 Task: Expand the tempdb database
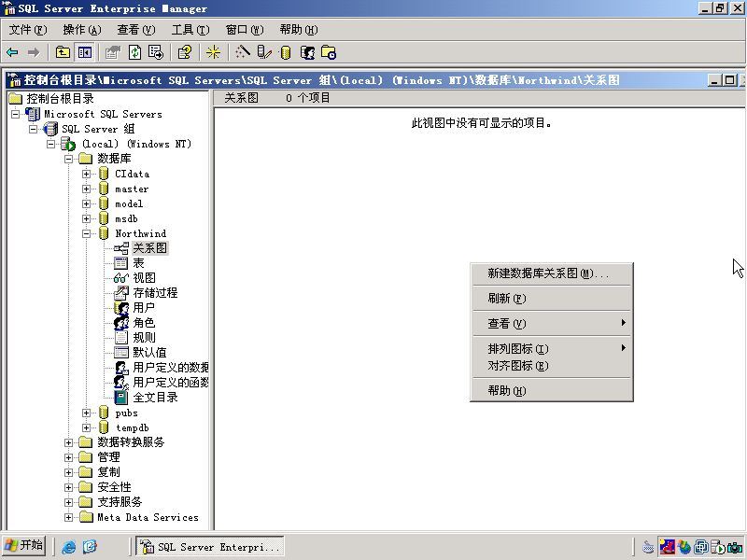[x=86, y=427]
